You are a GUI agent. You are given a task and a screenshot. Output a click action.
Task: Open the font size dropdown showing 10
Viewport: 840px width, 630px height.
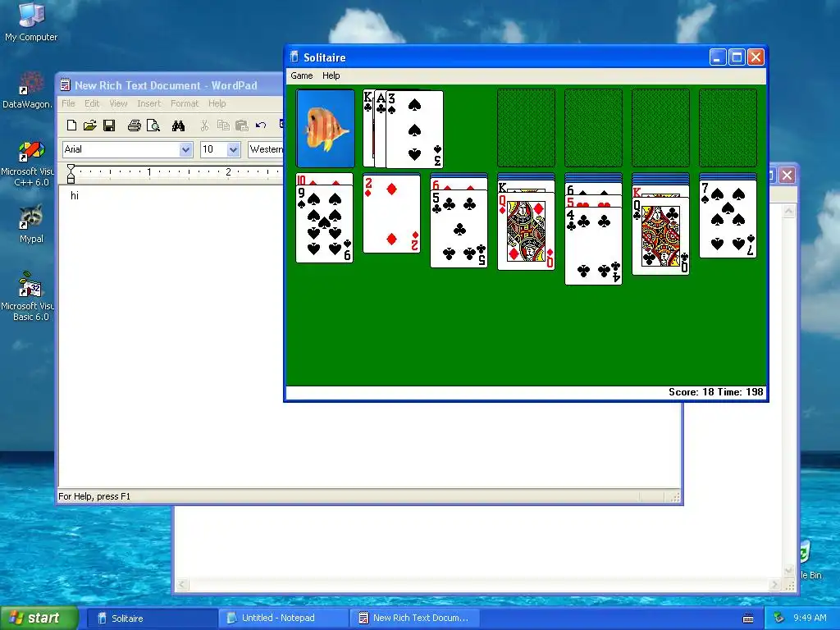point(233,149)
